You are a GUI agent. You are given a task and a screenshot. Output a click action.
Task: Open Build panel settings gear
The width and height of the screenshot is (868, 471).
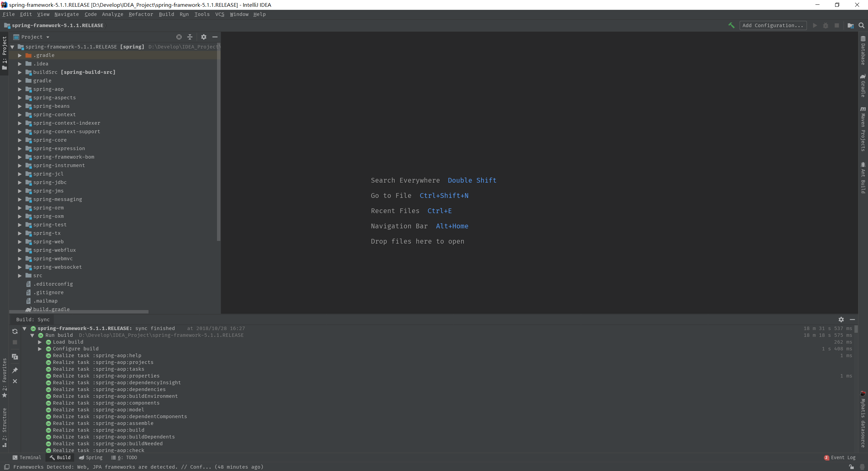841,320
